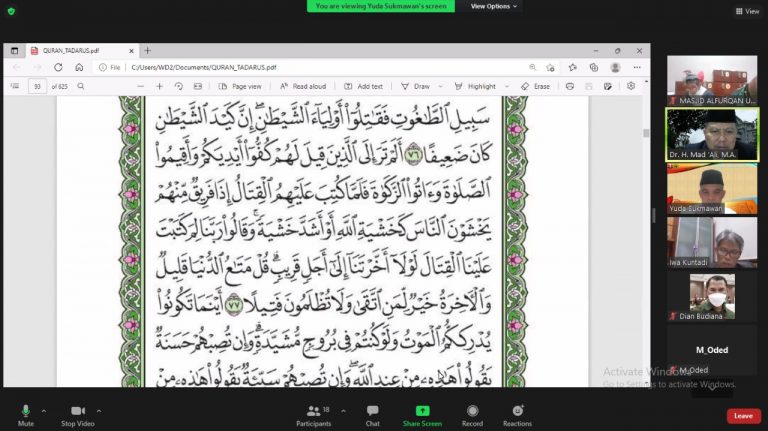Open View Options dropdown
Viewport: 768px width, 431px height.
pyautogui.click(x=493, y=6)
